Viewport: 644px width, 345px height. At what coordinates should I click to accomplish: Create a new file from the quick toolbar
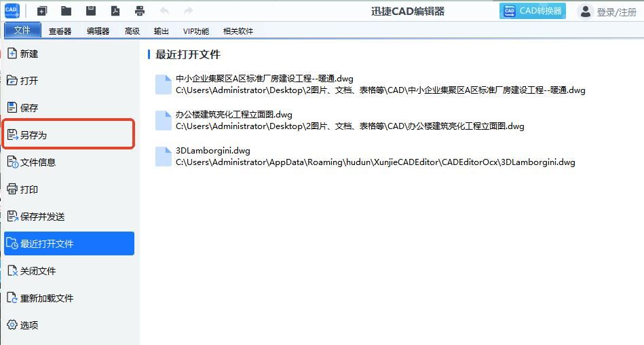point(42,11)
